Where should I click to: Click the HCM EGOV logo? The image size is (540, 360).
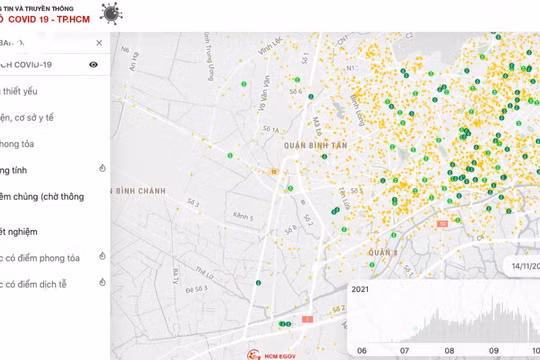click(x=271, y=355)
